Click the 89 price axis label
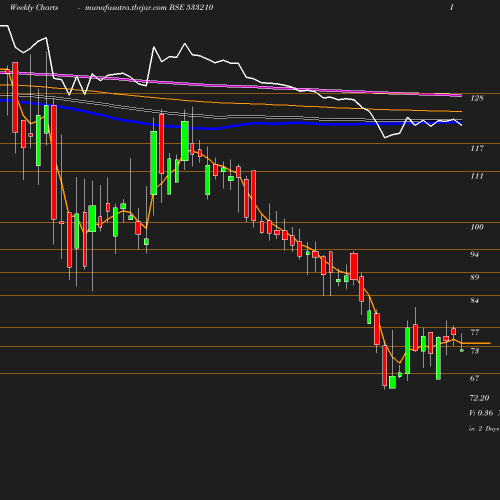 tap(474, 277)
